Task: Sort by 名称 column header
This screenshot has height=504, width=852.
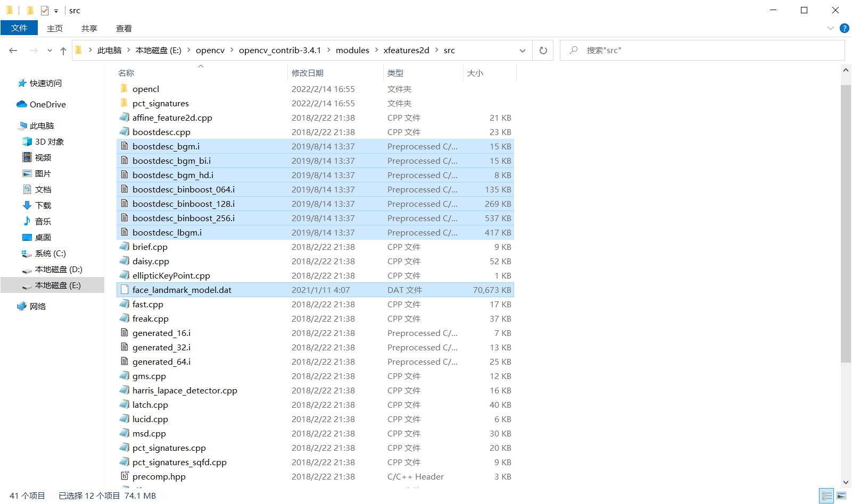Action: pos(126,73)
